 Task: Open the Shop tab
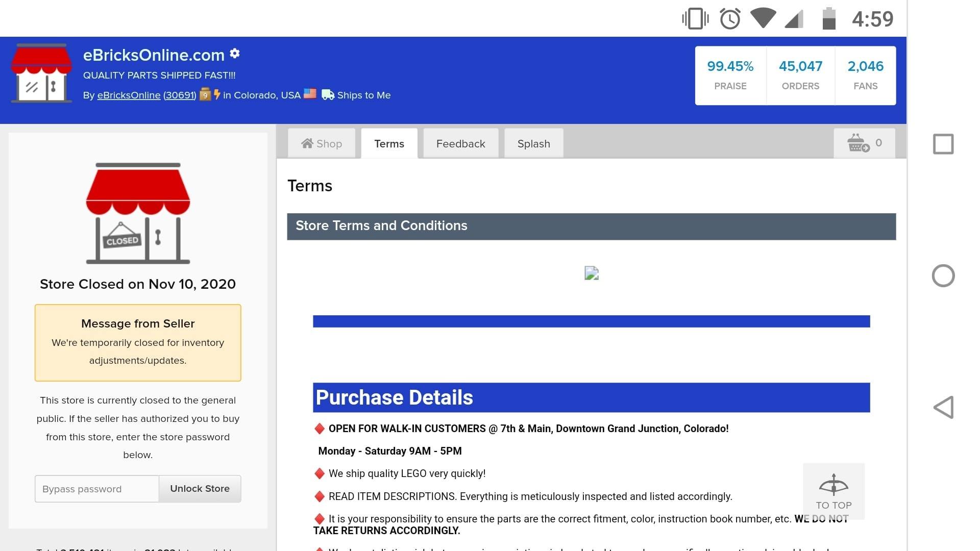322,143
